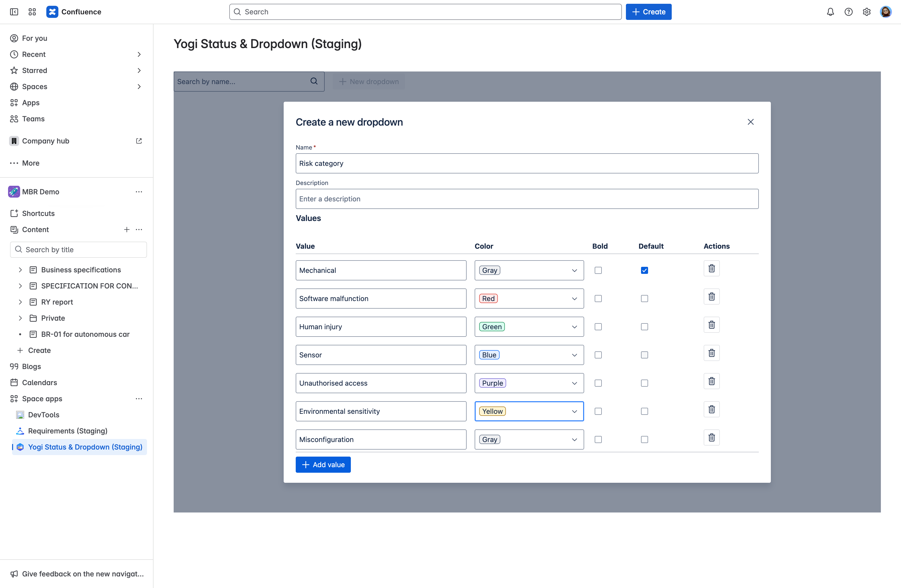Delete the Sensor value row

[x=711, y=352]
